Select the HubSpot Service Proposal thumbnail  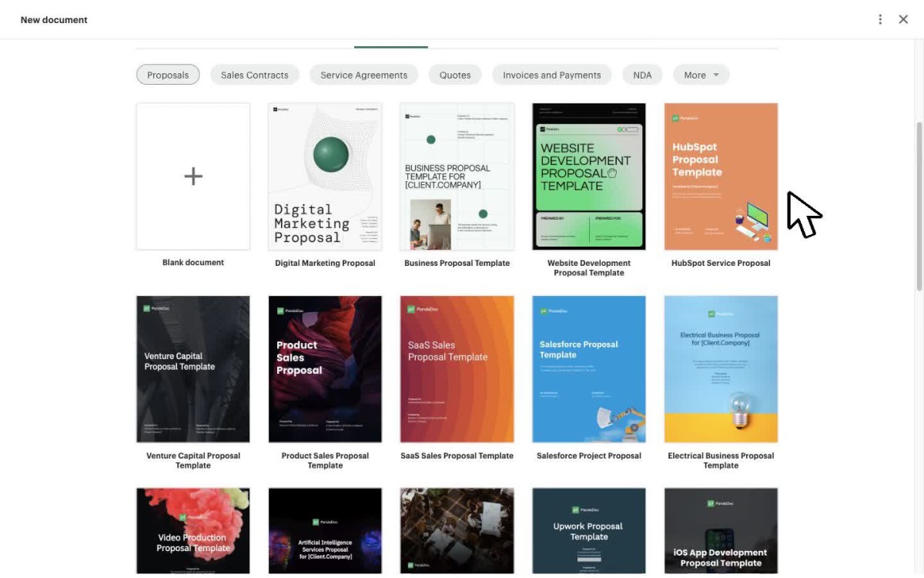point(721,176)
